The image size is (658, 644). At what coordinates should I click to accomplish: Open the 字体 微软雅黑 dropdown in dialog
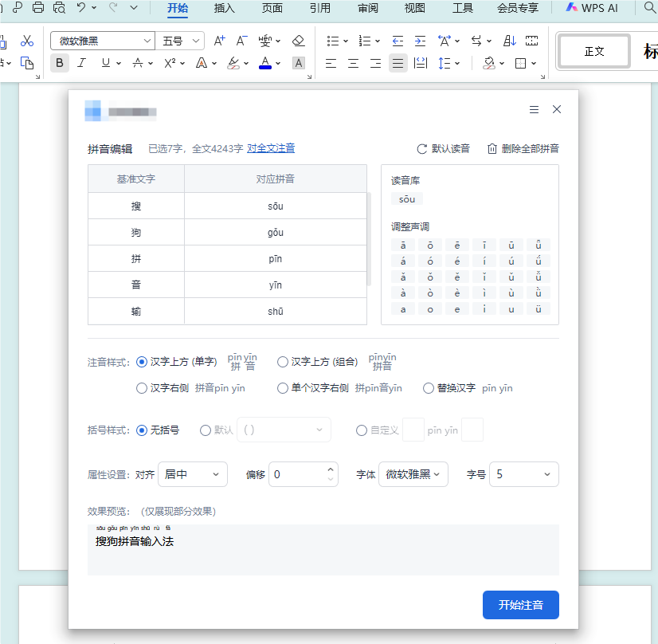[413, 474]
